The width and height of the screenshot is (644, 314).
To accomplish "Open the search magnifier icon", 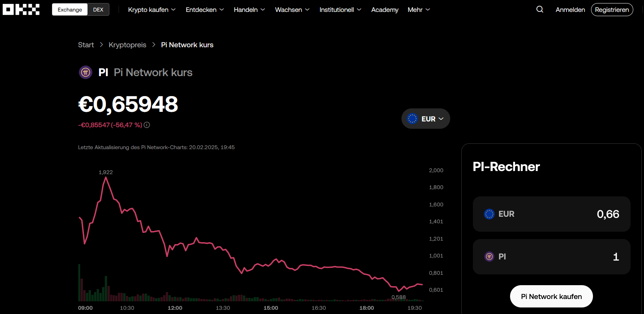I will [x=540, y=9].
